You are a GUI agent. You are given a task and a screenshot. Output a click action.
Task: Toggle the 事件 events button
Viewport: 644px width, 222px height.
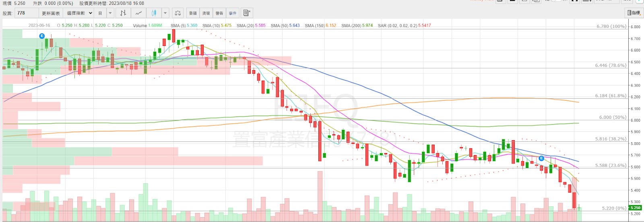(x=233, y=13)
